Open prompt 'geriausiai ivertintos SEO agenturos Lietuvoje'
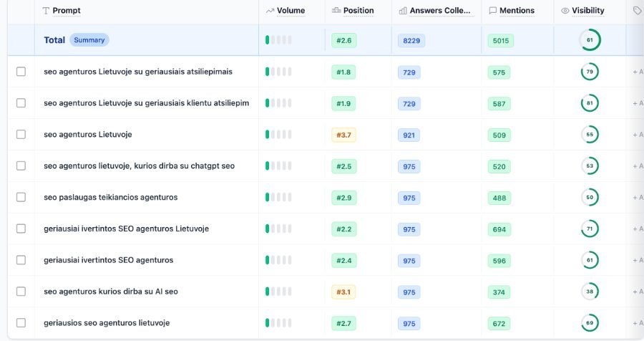Image resolution: width=644 pixels, height=341 pixels. [x=127, y=229]
